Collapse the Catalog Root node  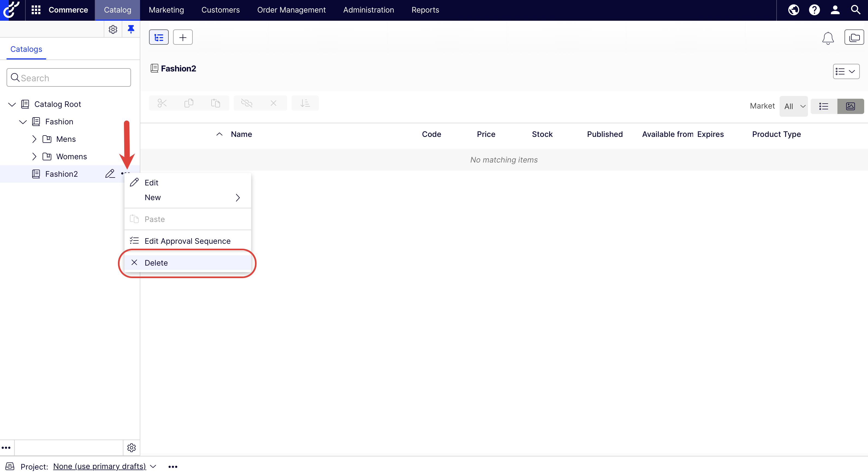click(12, 104)
